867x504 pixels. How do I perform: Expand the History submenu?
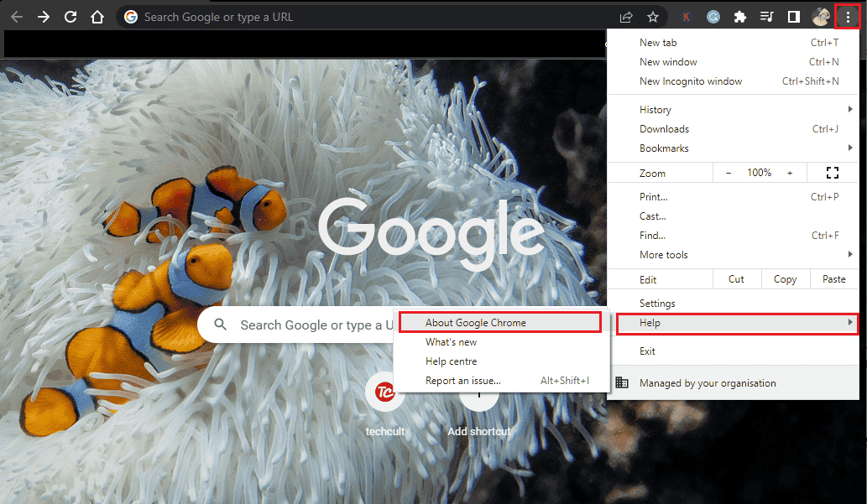(734, 109)
